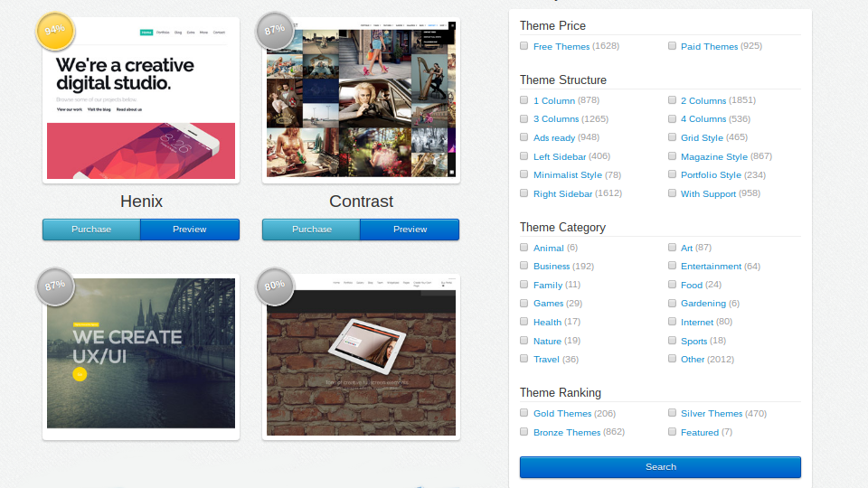Click the 87% badge on Contrast theme
This screenshot has width=868, height=488.
(275, 31)
